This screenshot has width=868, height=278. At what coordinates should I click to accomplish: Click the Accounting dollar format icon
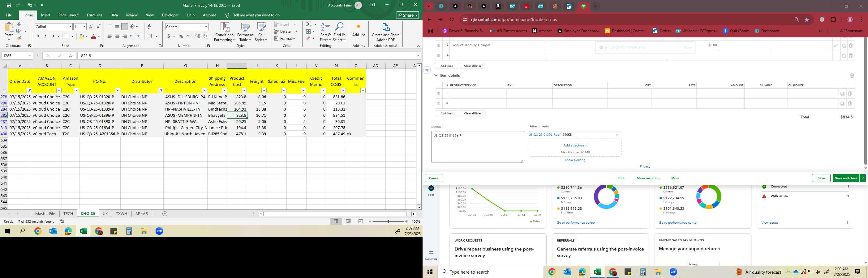(x=169, y=36)
